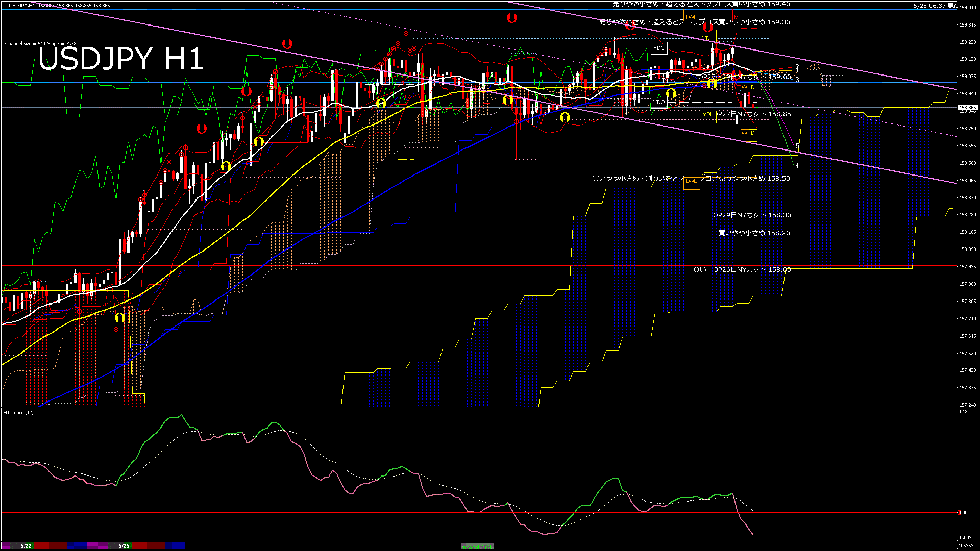Click the 159.40 sell level label
This screenshot has height=551, width=980.
point(701,4)
